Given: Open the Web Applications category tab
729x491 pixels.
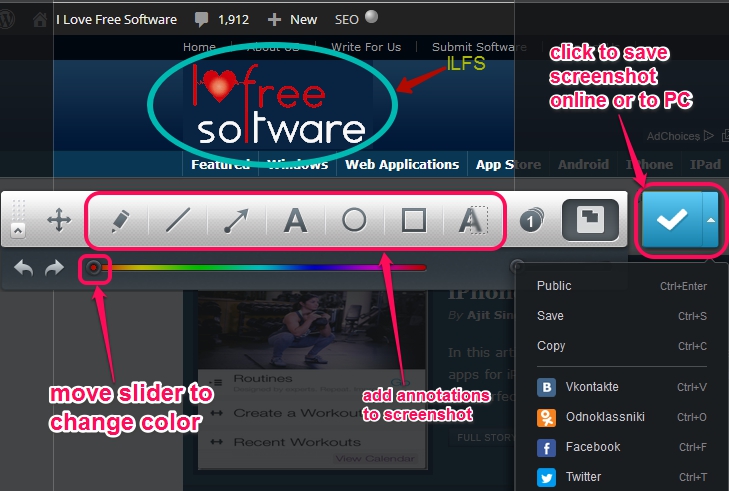Looking at the screenshot, I should (x=402, y=164).
